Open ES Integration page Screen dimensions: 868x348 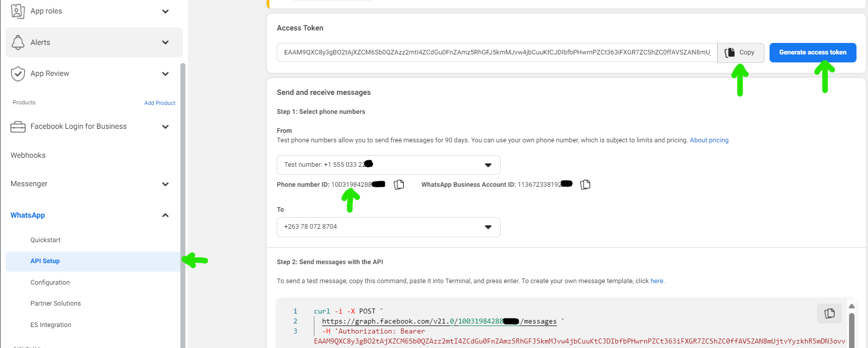coord(50,325)
